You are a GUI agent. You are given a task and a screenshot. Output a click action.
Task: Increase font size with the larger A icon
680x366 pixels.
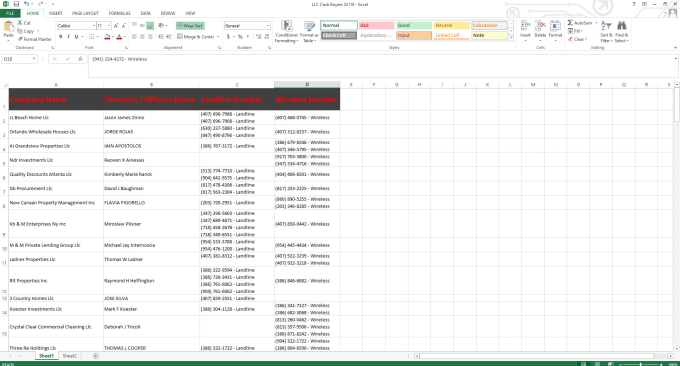click(116, 26)
